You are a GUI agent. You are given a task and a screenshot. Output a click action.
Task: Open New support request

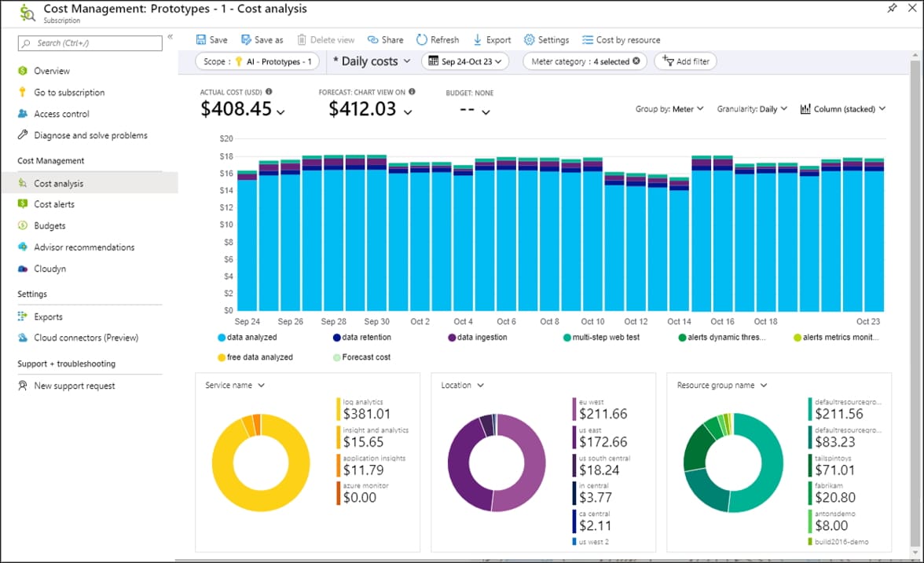tap(75, 386)
